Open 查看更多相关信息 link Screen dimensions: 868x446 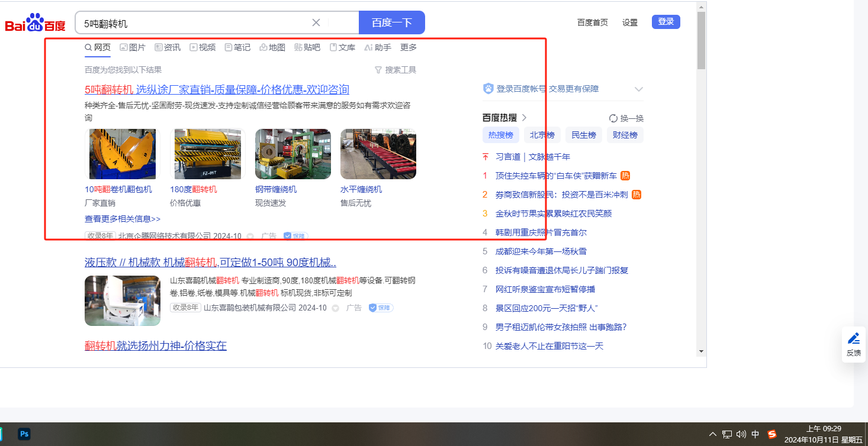tap(123, 219)
